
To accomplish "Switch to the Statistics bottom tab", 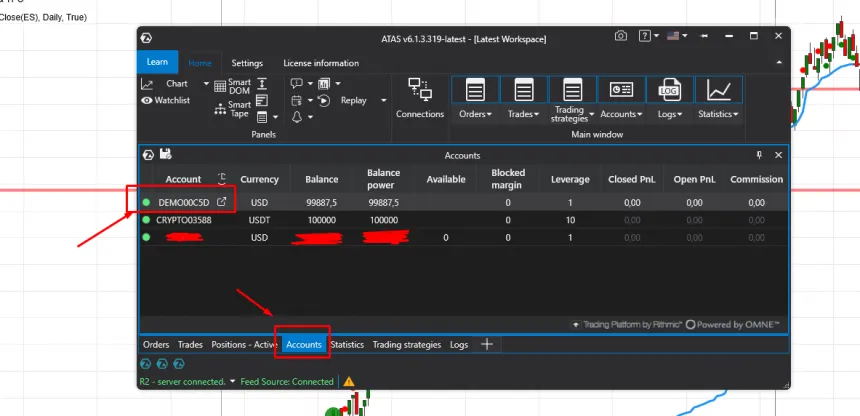I will tap(347, 345).
